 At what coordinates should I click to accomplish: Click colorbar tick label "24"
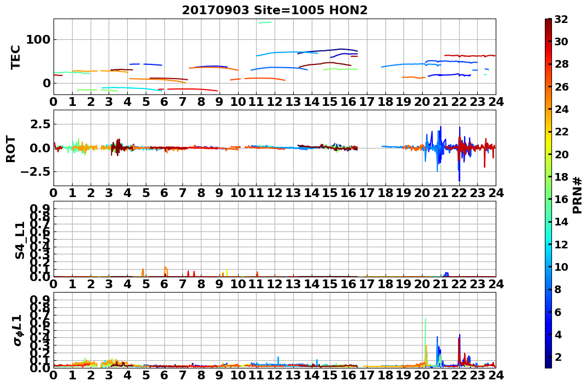coord(561,109)
